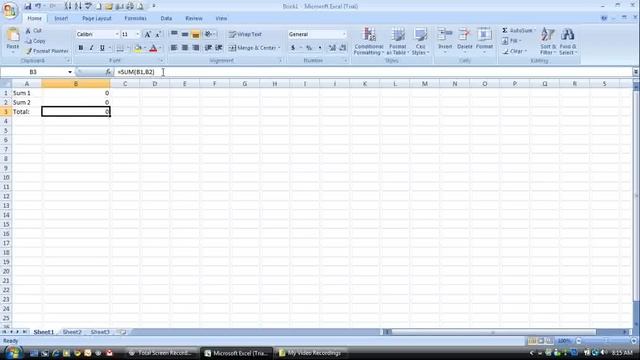Select the column C header
Image resolution: width=640 pixels, height=360 pixels.
pos(125,84)
